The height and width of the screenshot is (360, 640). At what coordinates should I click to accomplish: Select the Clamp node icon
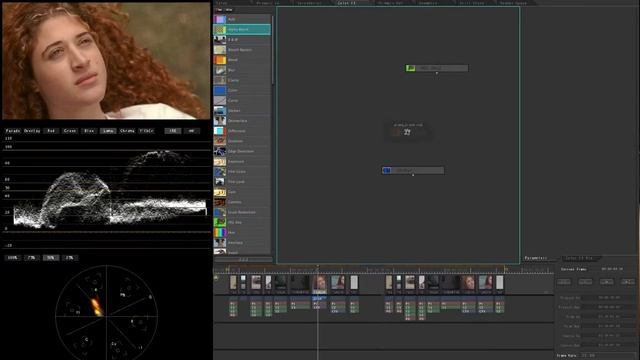pyautogui.click(x=220, y=80)
